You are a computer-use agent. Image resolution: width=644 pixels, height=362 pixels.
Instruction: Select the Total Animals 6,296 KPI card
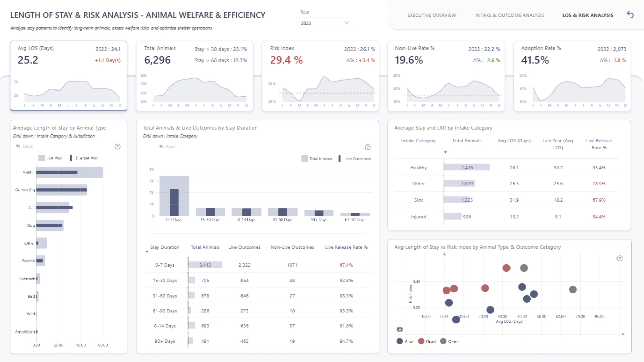pyautogui.click(x=195, y=76)
